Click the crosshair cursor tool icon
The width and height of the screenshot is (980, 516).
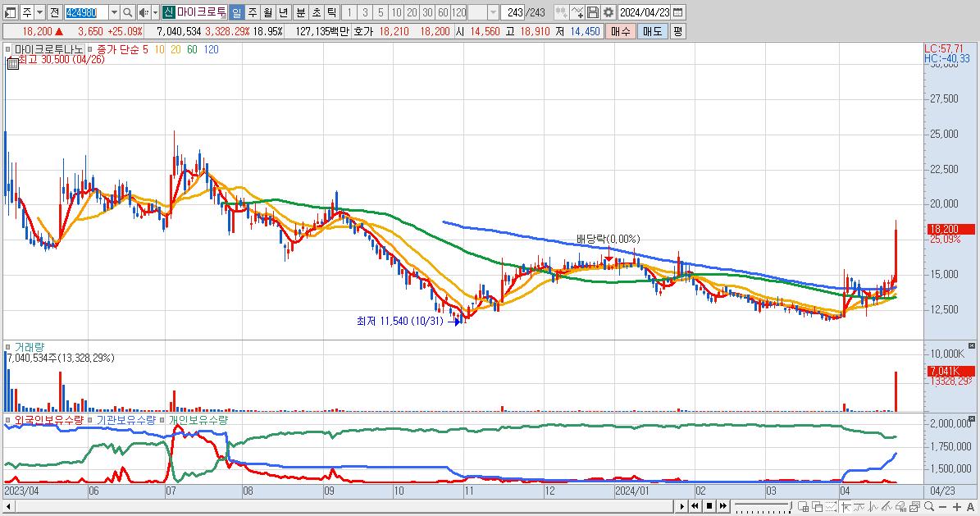pyautogui.click(x=846, y=507)
